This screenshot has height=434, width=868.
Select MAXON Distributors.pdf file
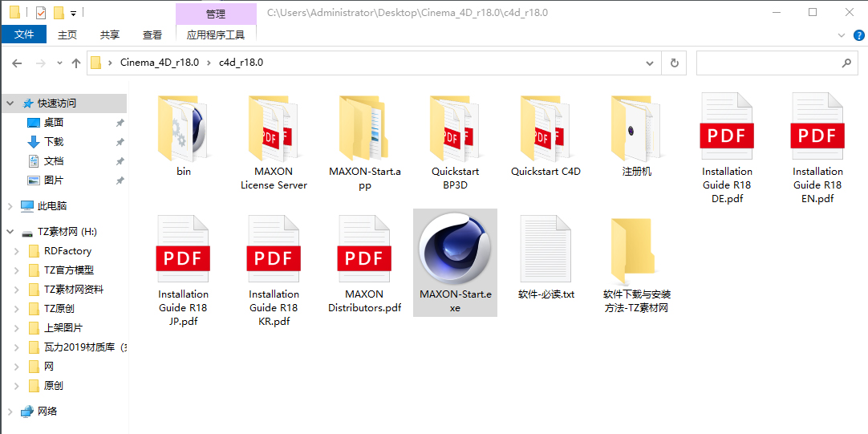pyautogui.click(x=365, y=265)
